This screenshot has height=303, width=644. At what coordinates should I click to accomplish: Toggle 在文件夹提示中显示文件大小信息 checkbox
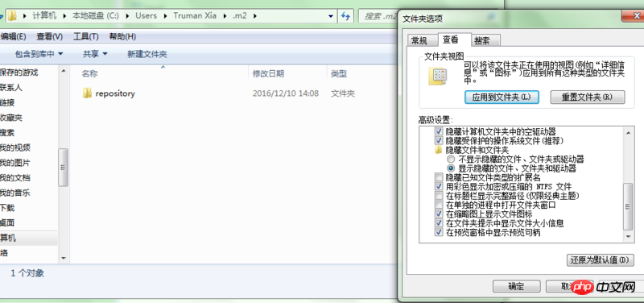tap(439, 223)
